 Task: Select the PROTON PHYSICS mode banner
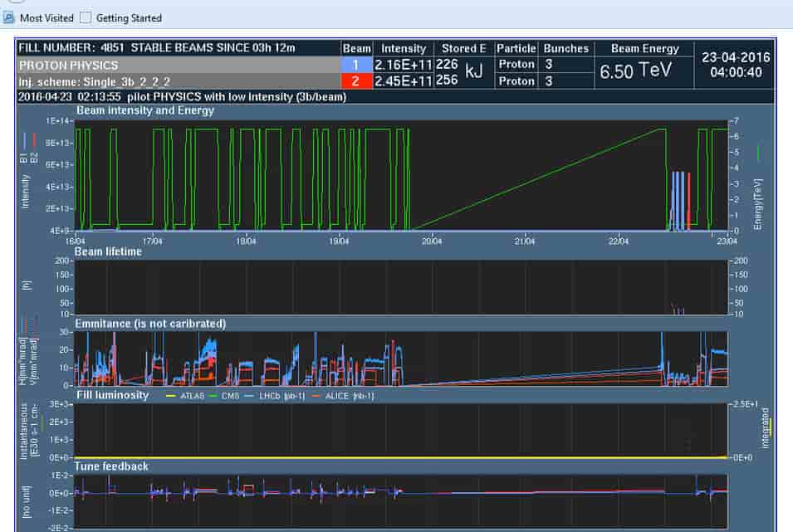click(179, 66)
